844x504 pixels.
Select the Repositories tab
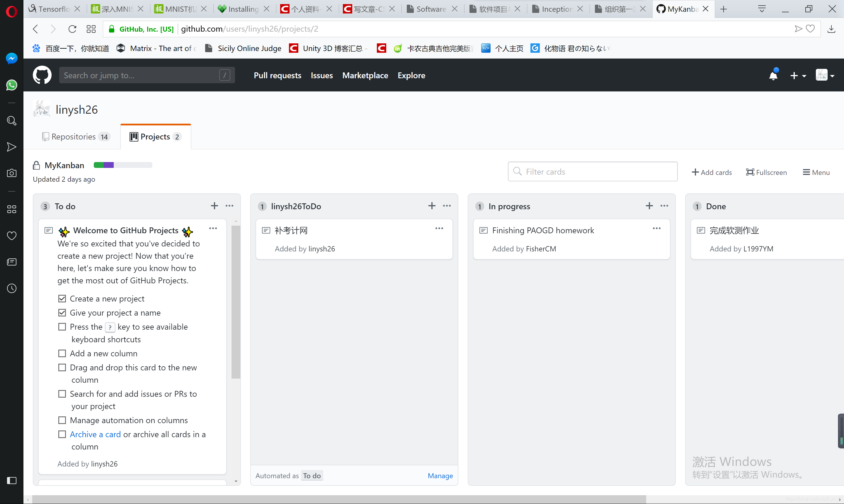click(x=73, y=136)
